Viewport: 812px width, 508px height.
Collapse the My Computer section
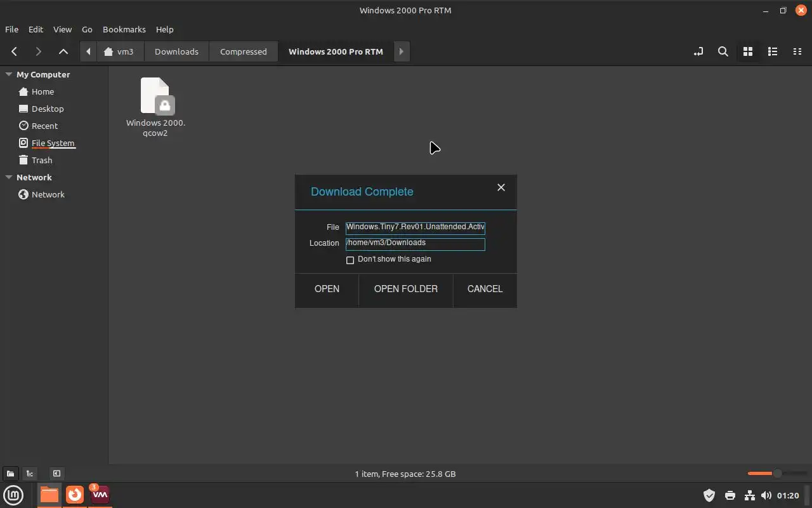[x=9, y=74]
